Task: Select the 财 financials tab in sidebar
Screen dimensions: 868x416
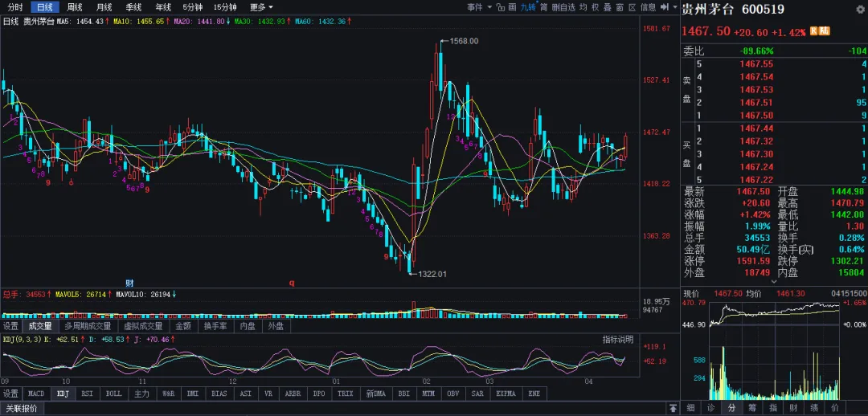Action: [x=794, y=408]
